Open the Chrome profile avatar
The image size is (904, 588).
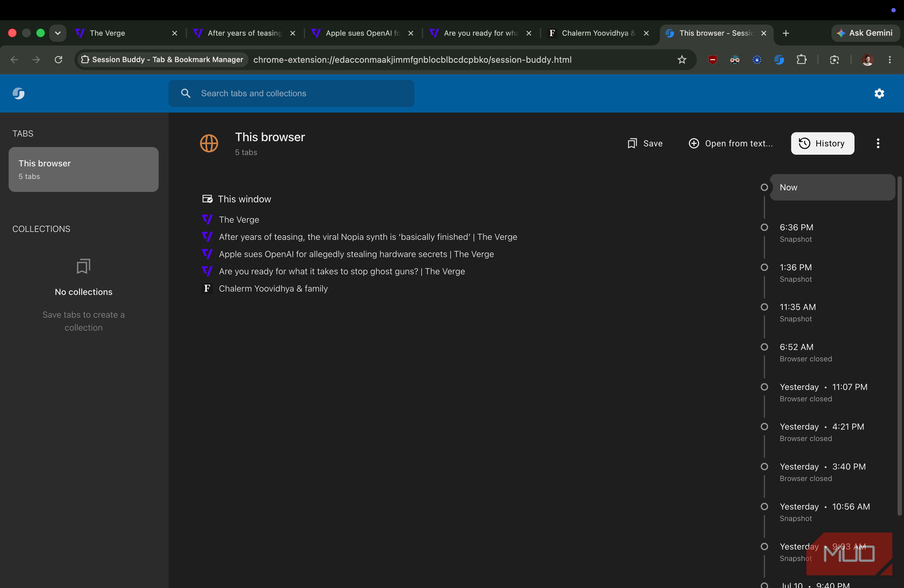point(867,60)
